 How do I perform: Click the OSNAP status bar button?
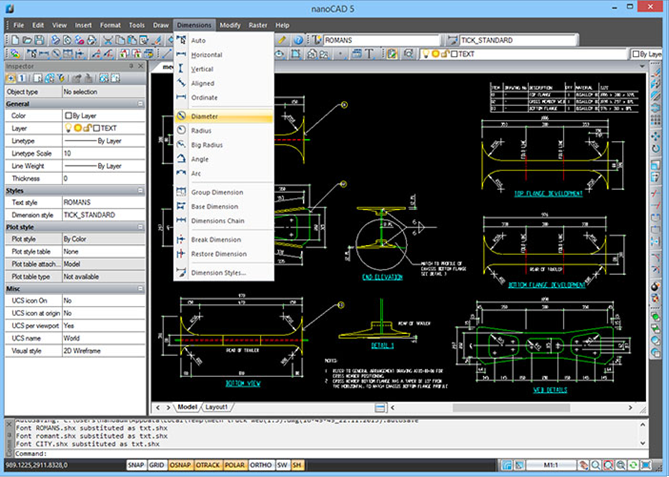click(182, 466)
